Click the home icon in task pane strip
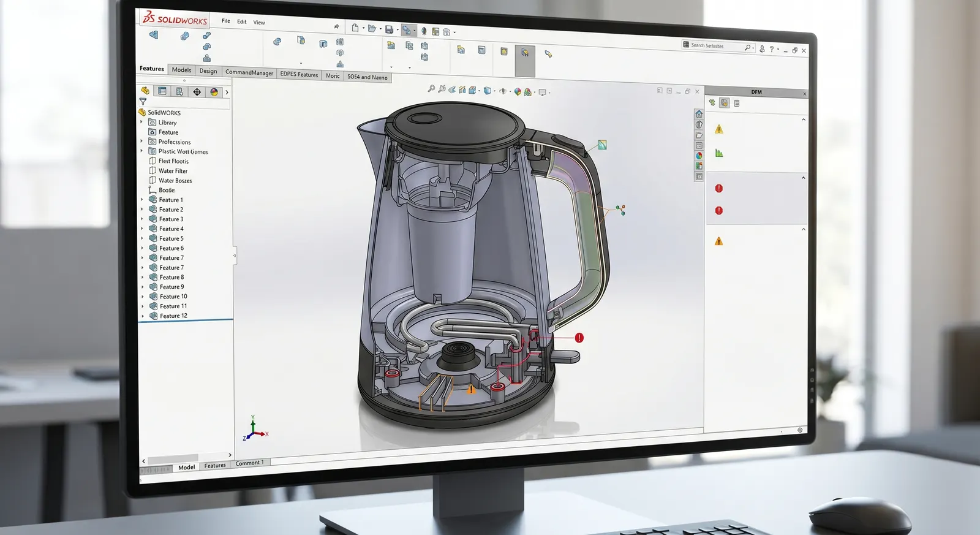This screenshot has width=980, height=535. pos(699,114)
